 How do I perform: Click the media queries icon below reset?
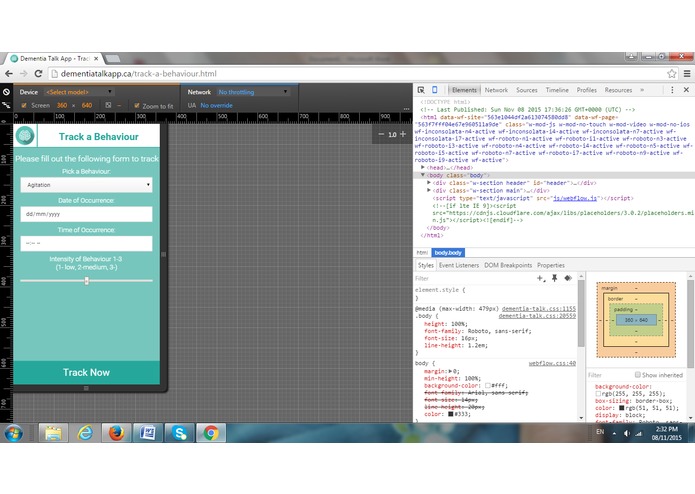pos(6,105)
